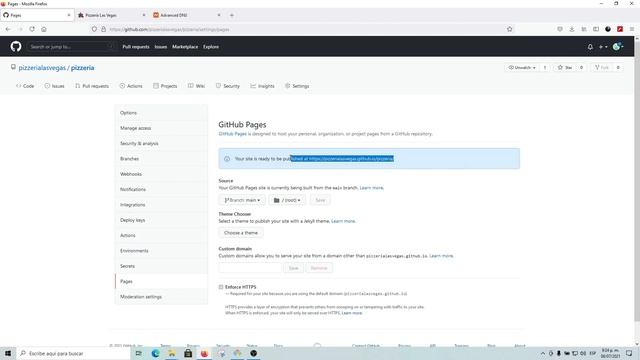
Task: Open Pull requests in top navigation
Action: coord(136,47)
